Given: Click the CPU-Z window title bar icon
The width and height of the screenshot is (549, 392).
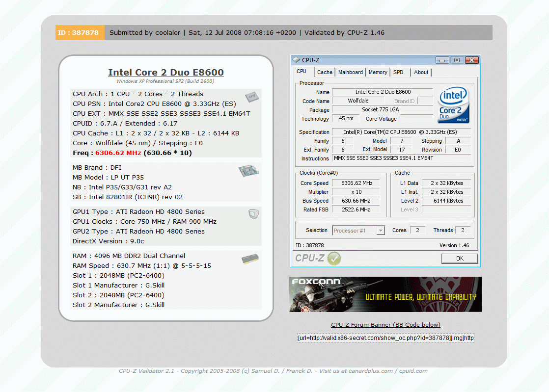Looking at the screenshot, I should tap(296, 60).
